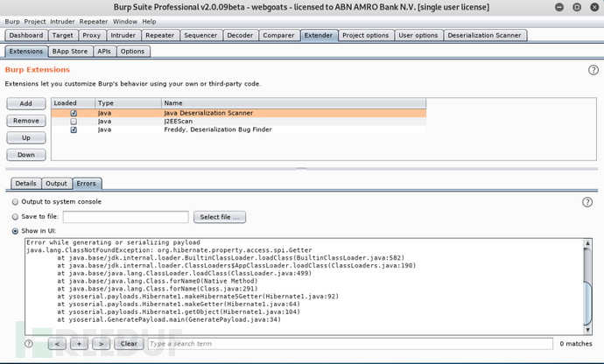Select Output to system console
Screen dimensions: 604x364
pyautogui.click(x=15, y=202)
